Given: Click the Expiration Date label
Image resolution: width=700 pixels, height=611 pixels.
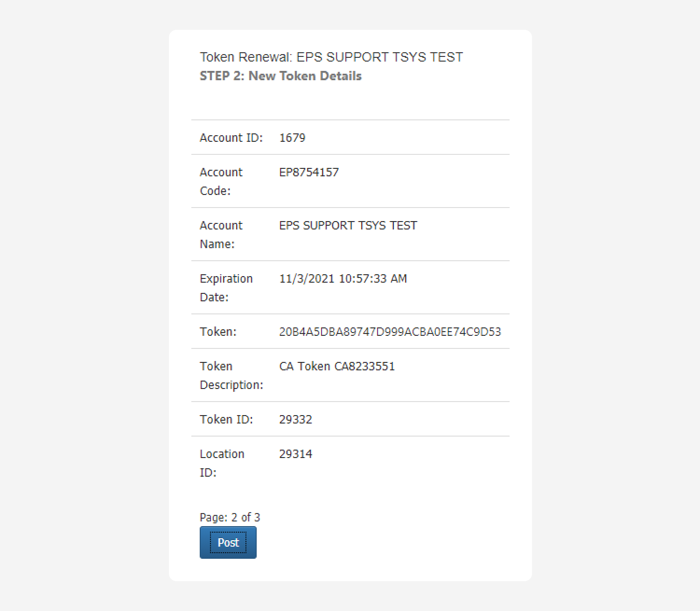Looking at the screenshot, I should (226, 288).
